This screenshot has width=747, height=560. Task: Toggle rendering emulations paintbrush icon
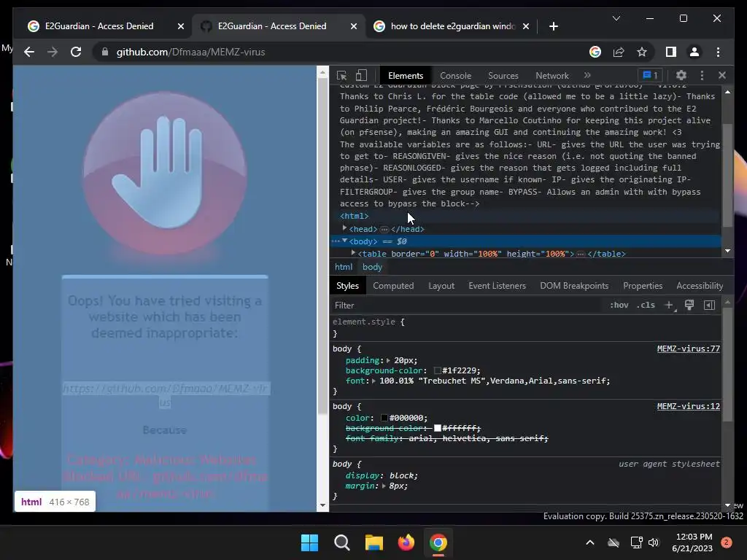point(689,306)
